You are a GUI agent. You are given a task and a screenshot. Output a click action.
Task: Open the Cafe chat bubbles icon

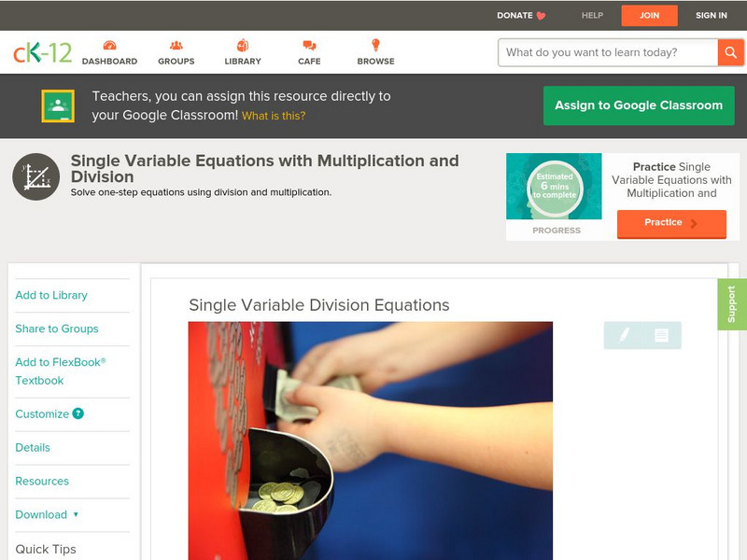point(309,45)
